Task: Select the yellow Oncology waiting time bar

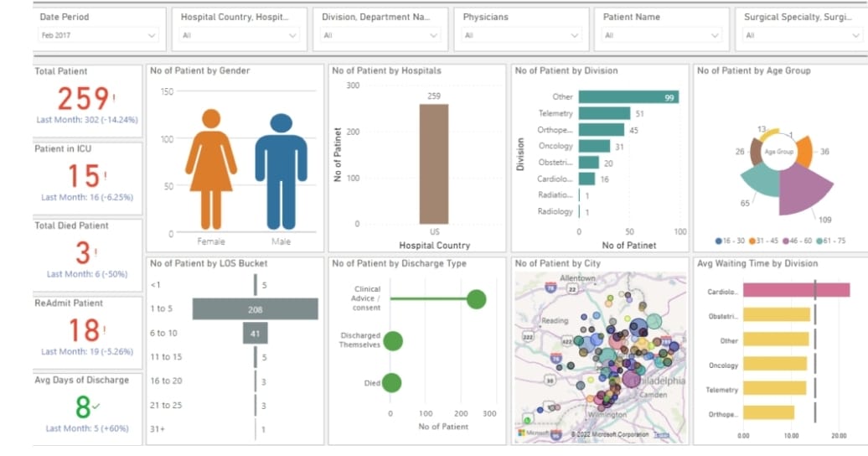Action: coord(775,364)
